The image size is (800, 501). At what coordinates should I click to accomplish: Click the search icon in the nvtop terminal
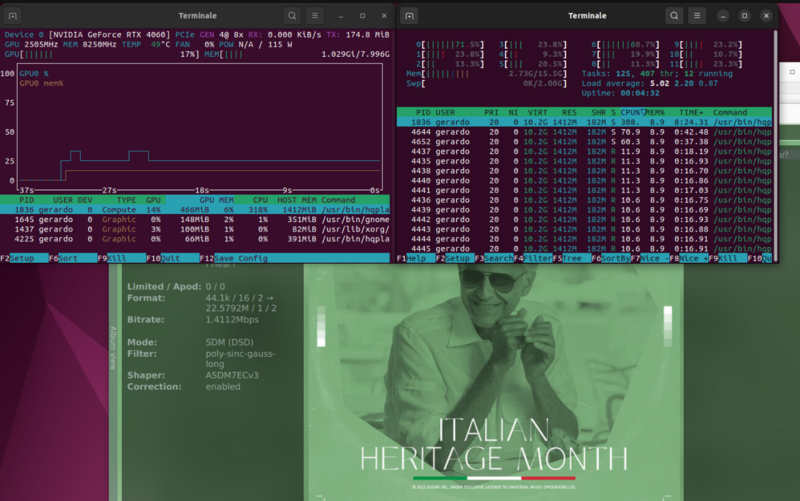tap(292, 16)
